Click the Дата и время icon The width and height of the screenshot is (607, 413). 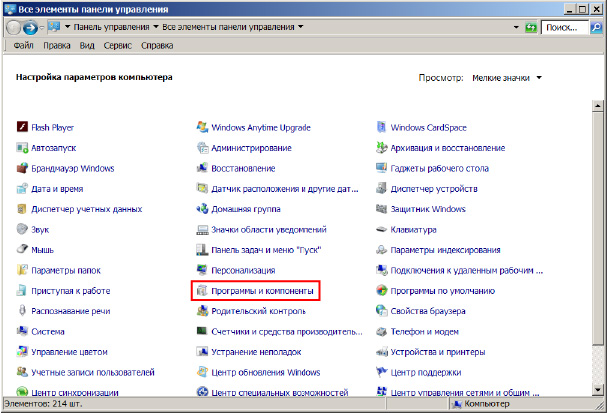[22, 189]
